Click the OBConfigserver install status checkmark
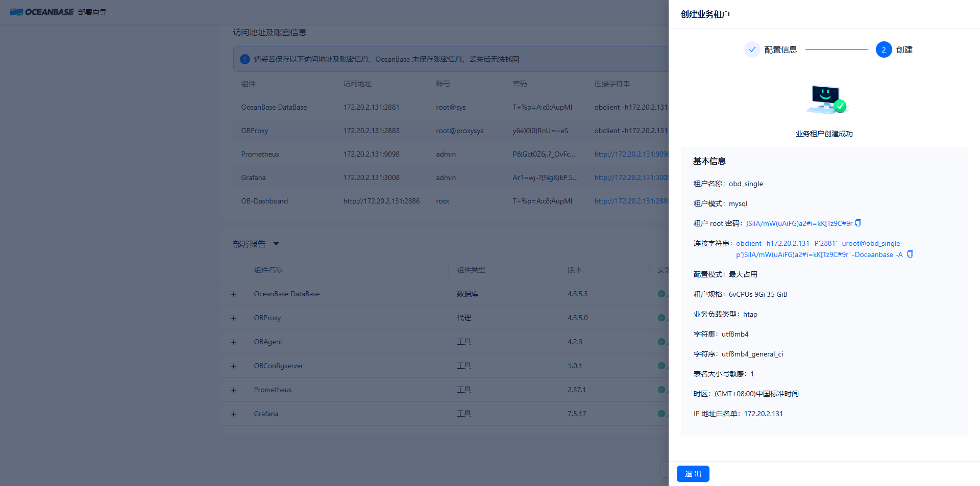This screenshot has height=486, width=980. tap(661, 366)
